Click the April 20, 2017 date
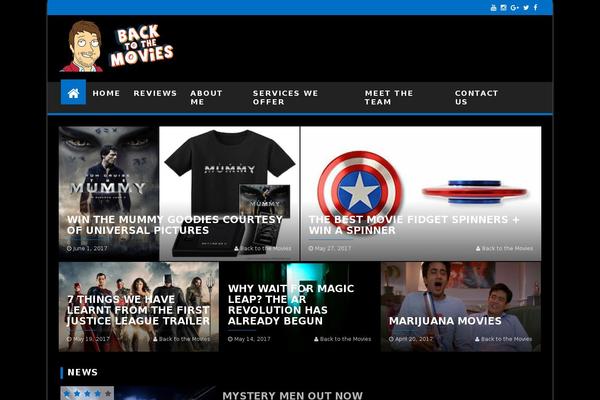The height and width of the screenshot is (400, 600). [411, 339]
